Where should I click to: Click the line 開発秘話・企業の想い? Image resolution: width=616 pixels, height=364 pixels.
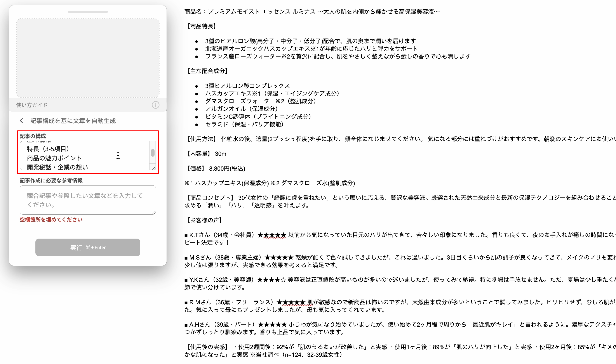57,167
